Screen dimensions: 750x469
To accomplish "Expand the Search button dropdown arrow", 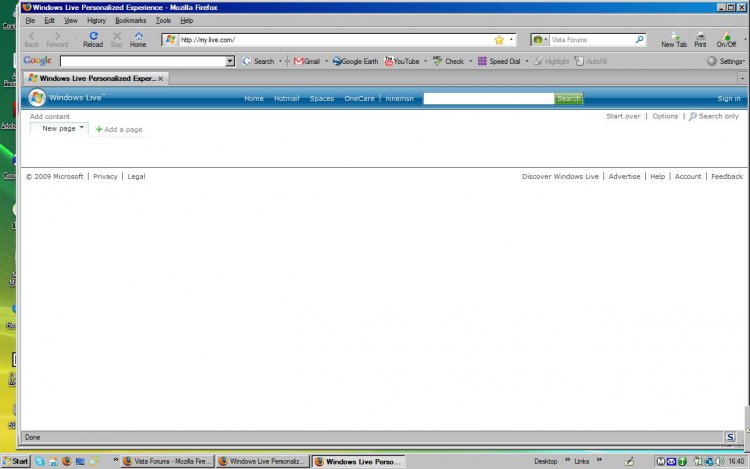I will 280,61.
